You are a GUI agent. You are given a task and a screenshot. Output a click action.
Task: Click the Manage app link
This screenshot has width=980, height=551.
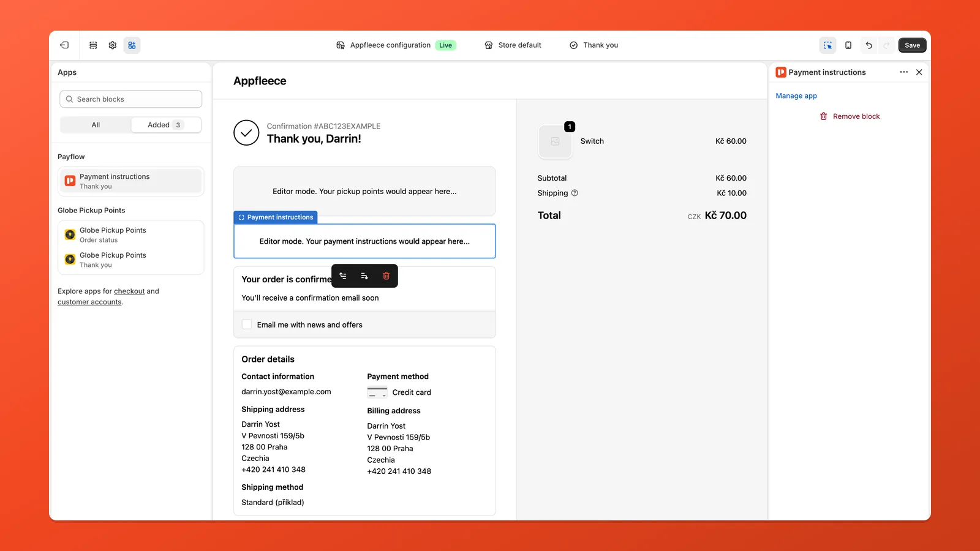pyautogui.click(x=796, y=96)
